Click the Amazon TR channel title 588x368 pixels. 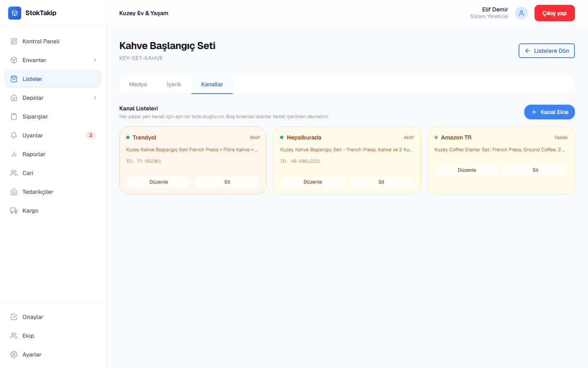pyautogui.click(x=456, y=137)
